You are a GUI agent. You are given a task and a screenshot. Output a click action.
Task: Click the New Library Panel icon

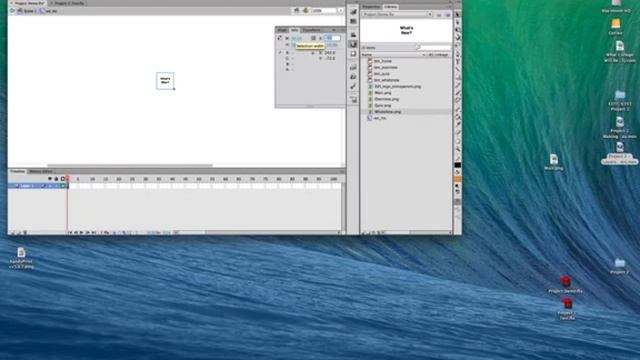click(447, 15)
